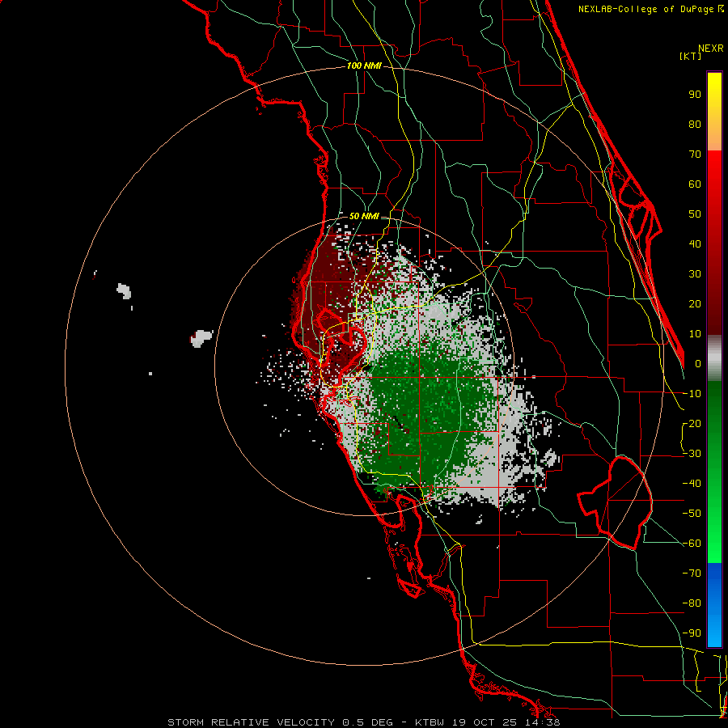Select the 40 value on velocity scale
The width and height of the screenshot is (728, 728).
695,244
